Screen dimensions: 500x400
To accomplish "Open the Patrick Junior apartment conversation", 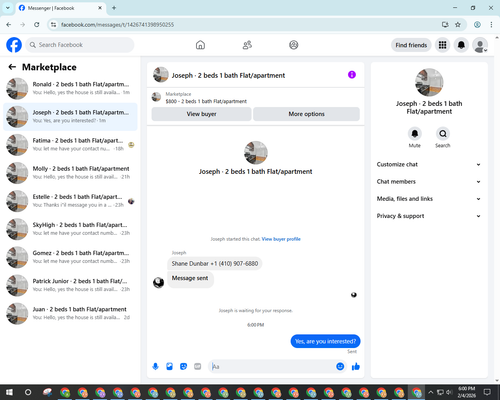I will point(70,285).
